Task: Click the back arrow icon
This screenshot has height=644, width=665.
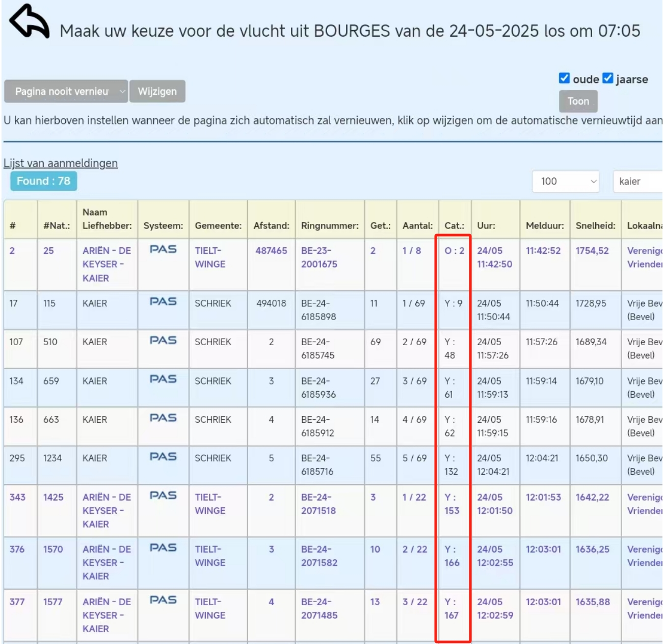Action: 29,22
